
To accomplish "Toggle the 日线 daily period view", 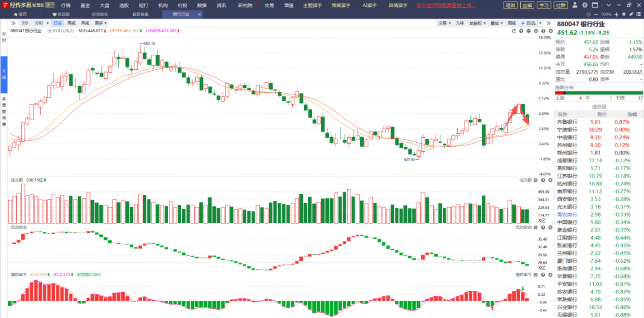I will point(58,23).
